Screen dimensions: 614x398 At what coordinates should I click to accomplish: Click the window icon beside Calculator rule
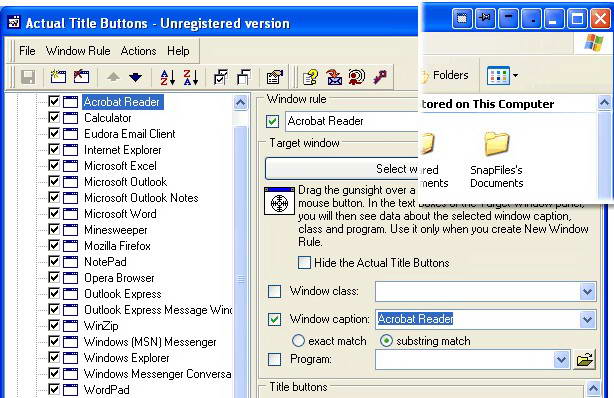click(70, 118)
